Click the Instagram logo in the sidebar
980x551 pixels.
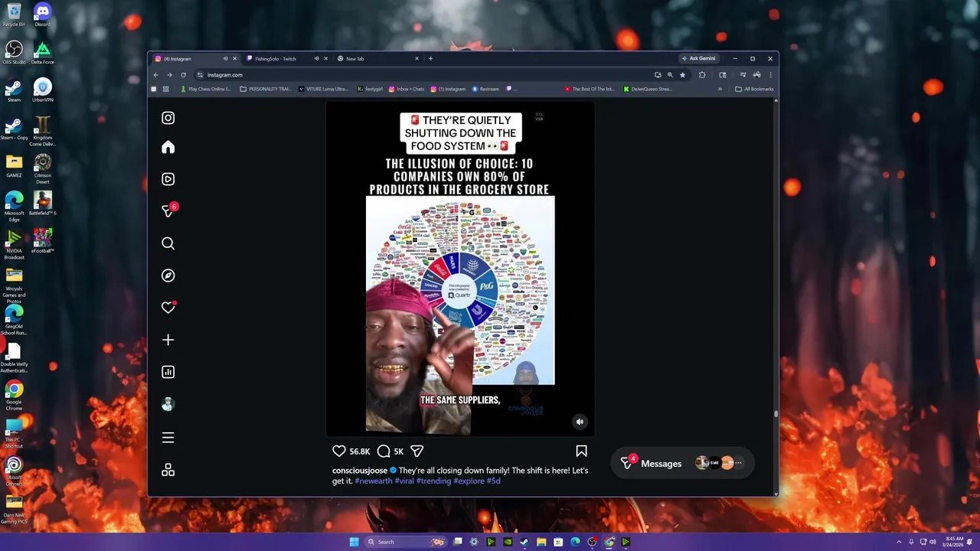(x=168, y=118)
